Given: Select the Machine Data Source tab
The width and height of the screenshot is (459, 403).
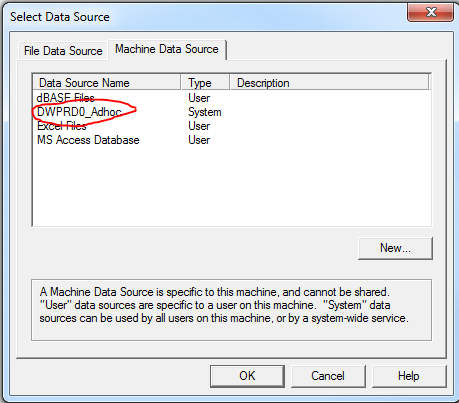Looking at the screenshot, I should pyautogui.click(x=167, y=49).
